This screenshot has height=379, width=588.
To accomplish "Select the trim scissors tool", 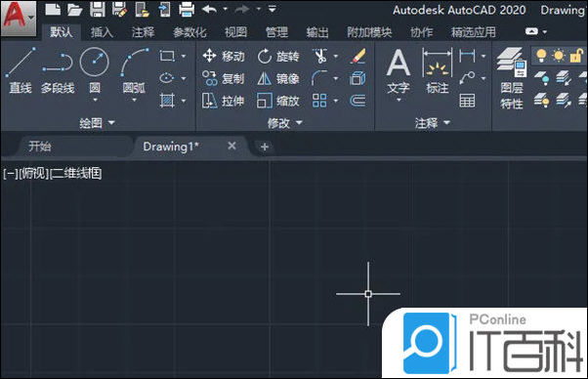I will coord(319,57).
